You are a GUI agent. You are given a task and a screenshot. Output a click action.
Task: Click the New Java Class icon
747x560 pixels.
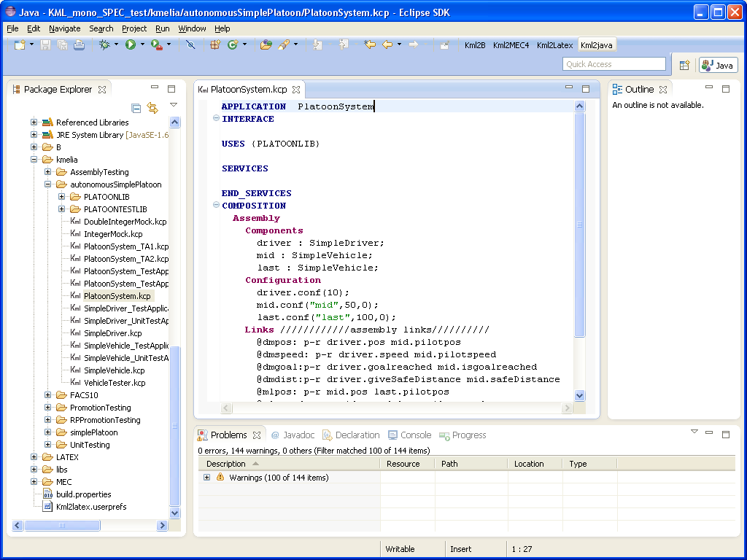point(233,44)
